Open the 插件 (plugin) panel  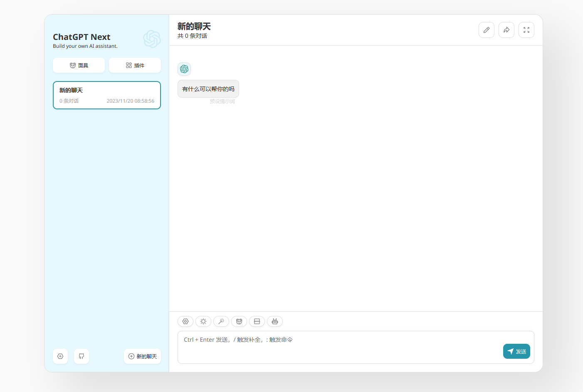(135, 65)
